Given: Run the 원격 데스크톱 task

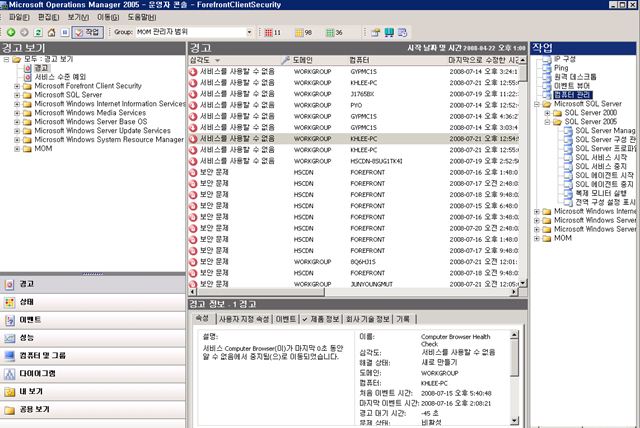Looking at the screenshot, I should coord(575,77).
